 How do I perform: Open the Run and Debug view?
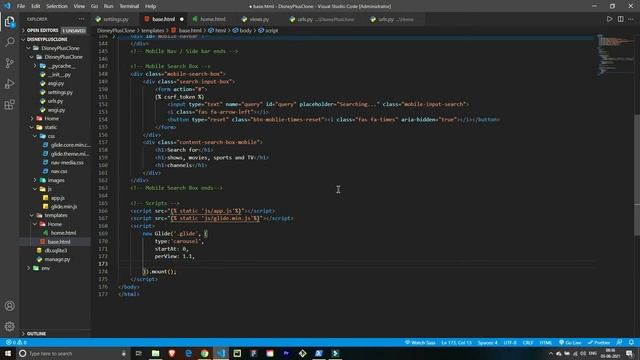(x=9, y=84)
